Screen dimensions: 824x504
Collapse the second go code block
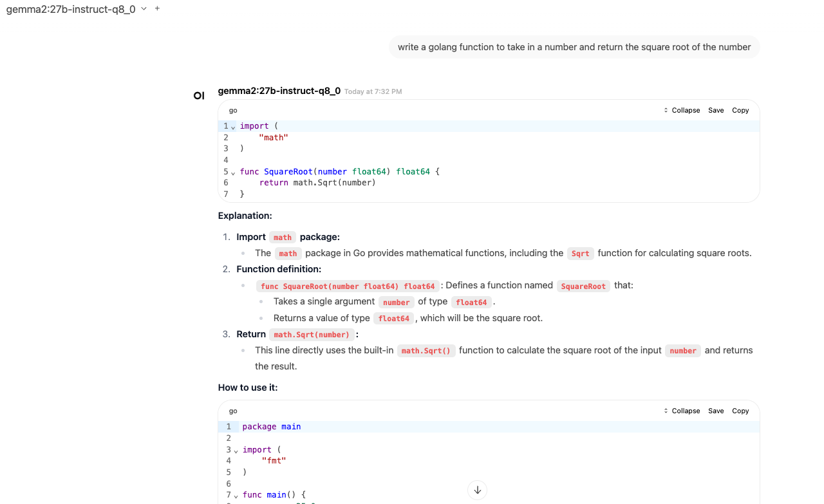click(x=682, y=411)
